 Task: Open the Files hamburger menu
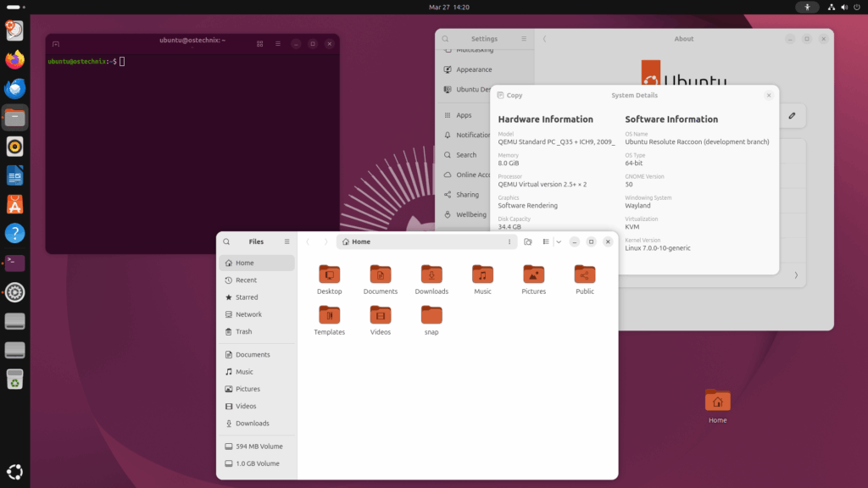[x=287, y=241]
